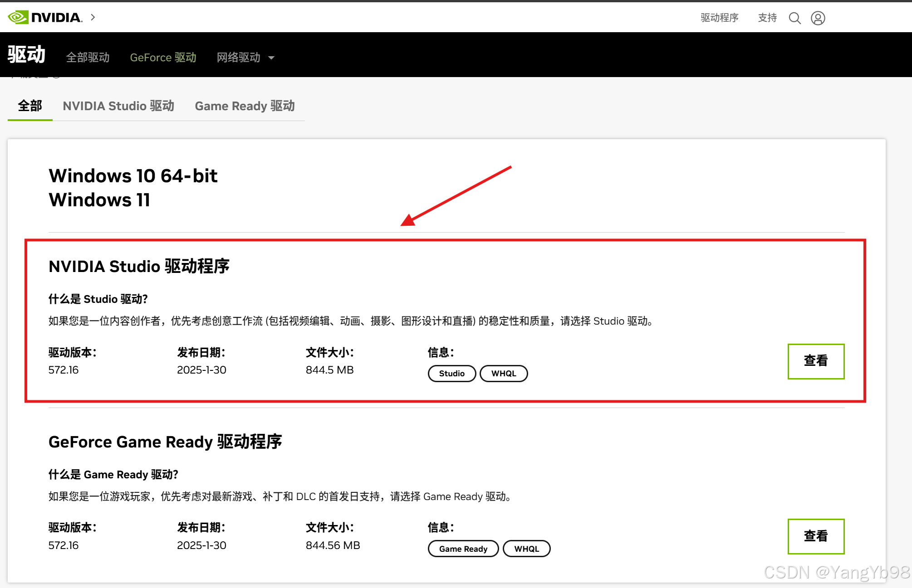Click WHQL badge in Game Ready row
Viewport: 912px width, 588px height.
coord(527,549)
